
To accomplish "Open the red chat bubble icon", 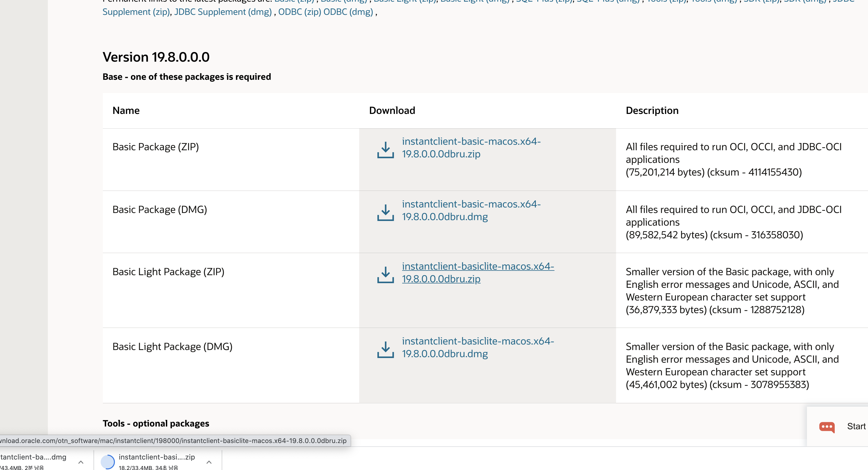I will (826, 427).
